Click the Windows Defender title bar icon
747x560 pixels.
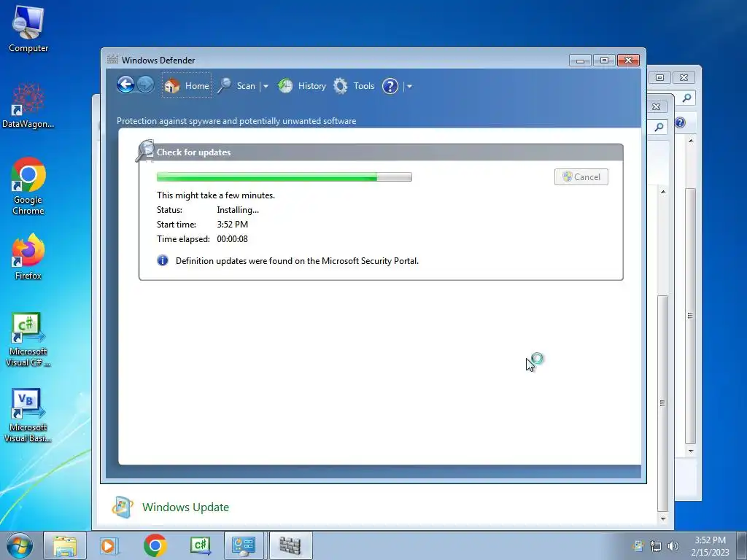[112, 60]
